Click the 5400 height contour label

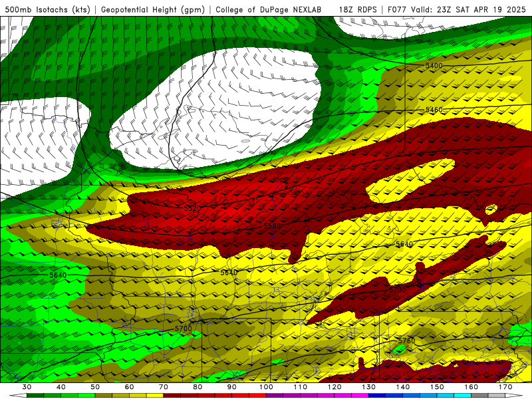tap(434, 65)
